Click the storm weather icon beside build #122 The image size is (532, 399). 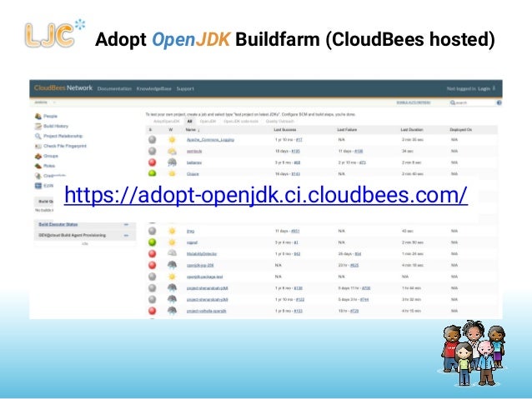pos(172,300)
